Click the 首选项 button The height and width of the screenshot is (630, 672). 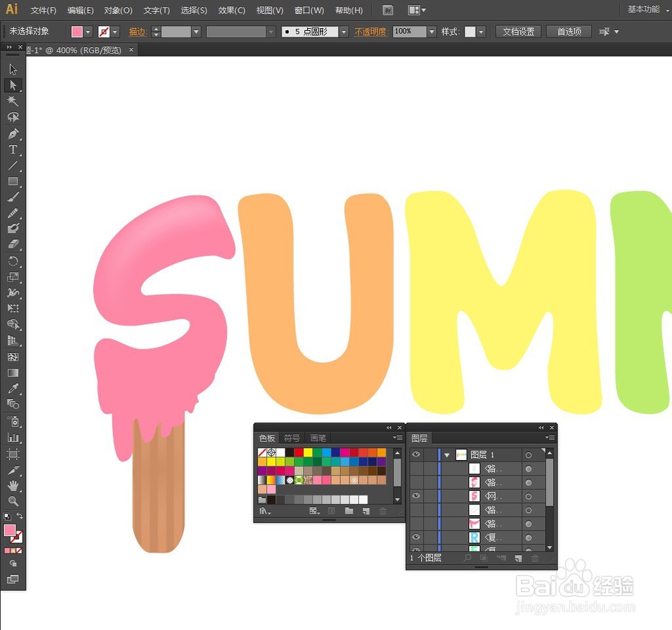click(569, 32)
